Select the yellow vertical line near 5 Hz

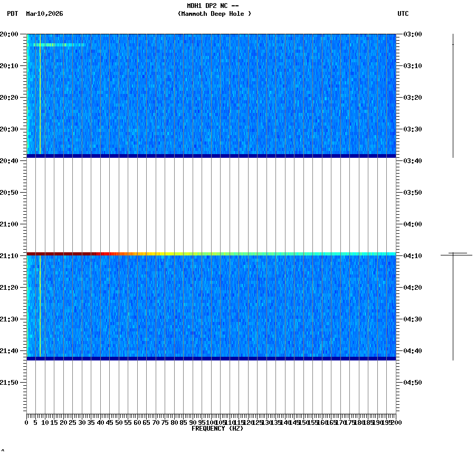[40, 95]
